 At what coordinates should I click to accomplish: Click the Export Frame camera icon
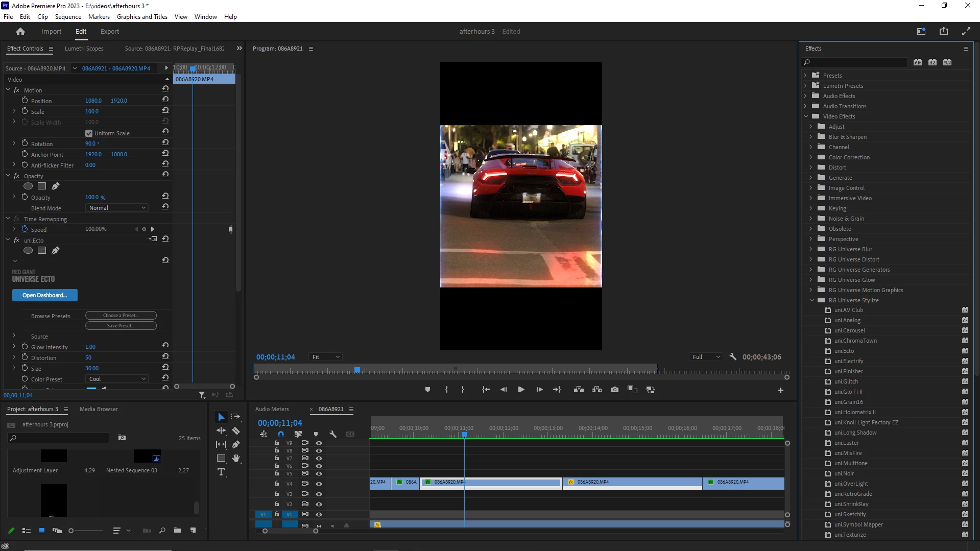[x=615, y=390]
